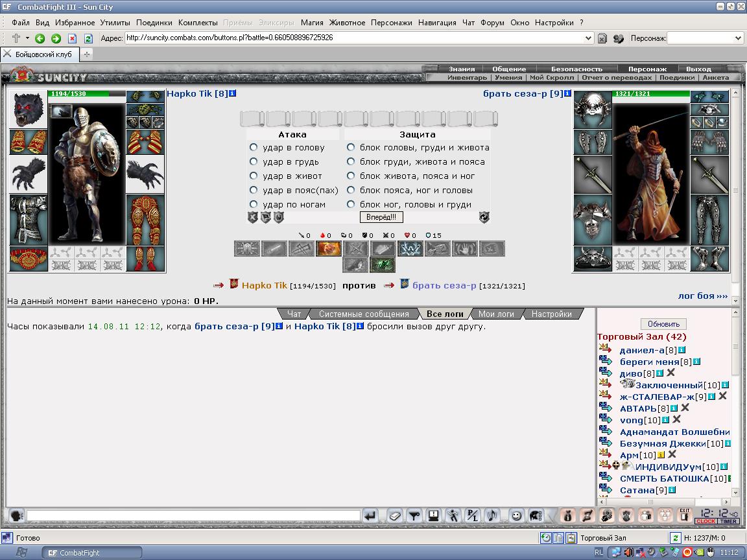747x560 pixels.
Task: Click the flag shield icon below attacks
Action: coord(265,217)
